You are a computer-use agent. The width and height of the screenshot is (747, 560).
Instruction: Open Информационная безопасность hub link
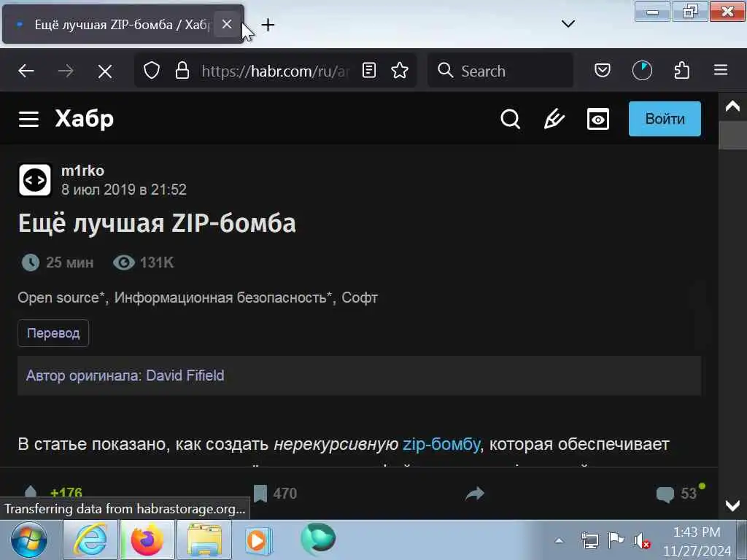(223, 297)
